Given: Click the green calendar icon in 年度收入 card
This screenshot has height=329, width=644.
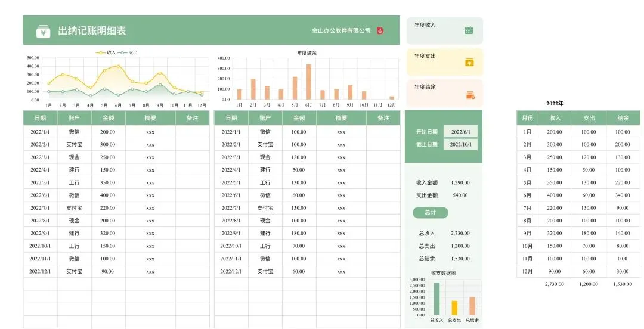Looking at the screenshot, I should click(x=469, y=30).
